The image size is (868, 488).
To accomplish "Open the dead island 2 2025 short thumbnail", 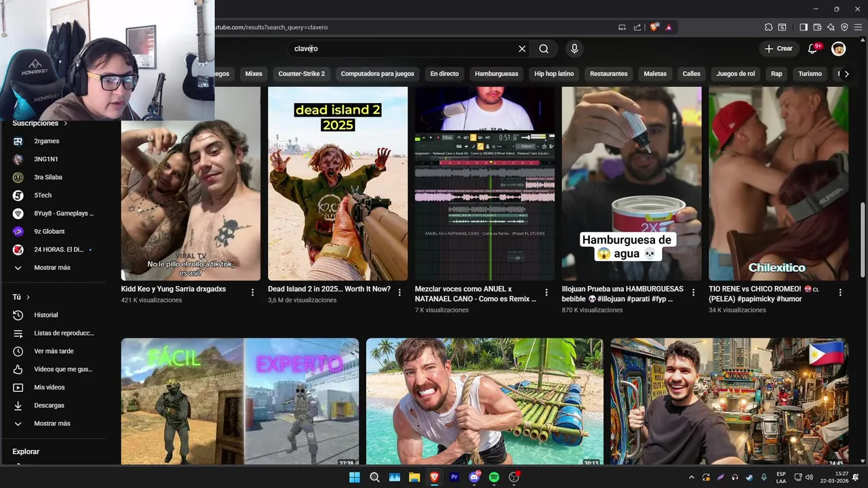I will (338, 183).
